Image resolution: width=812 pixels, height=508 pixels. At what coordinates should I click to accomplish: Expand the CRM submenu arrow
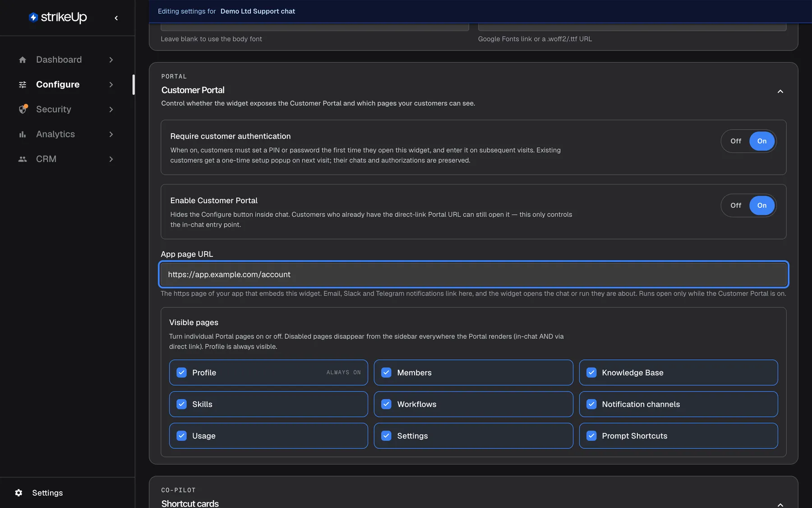[111, 159]
